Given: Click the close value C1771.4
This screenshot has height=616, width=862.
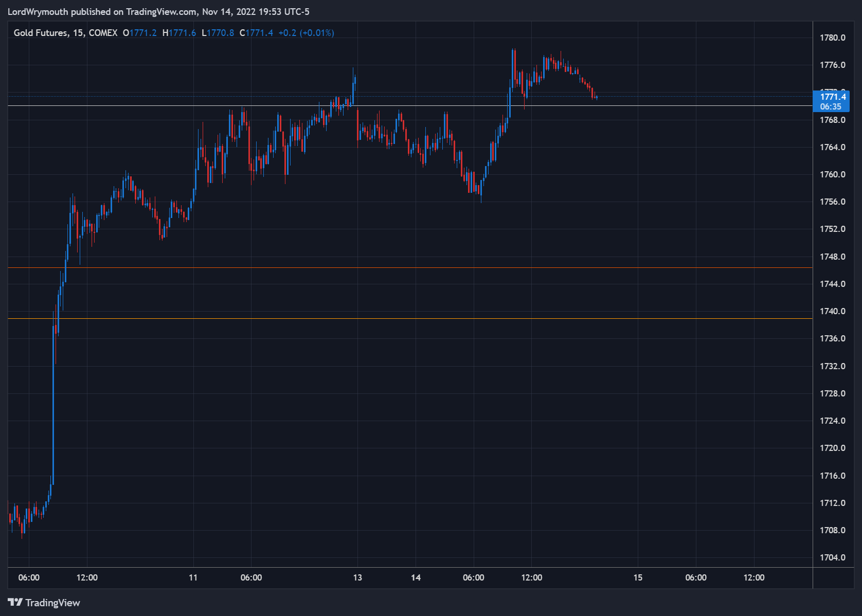Looking at the screenshot, I should pyautogui.click(x=256, y=33).
